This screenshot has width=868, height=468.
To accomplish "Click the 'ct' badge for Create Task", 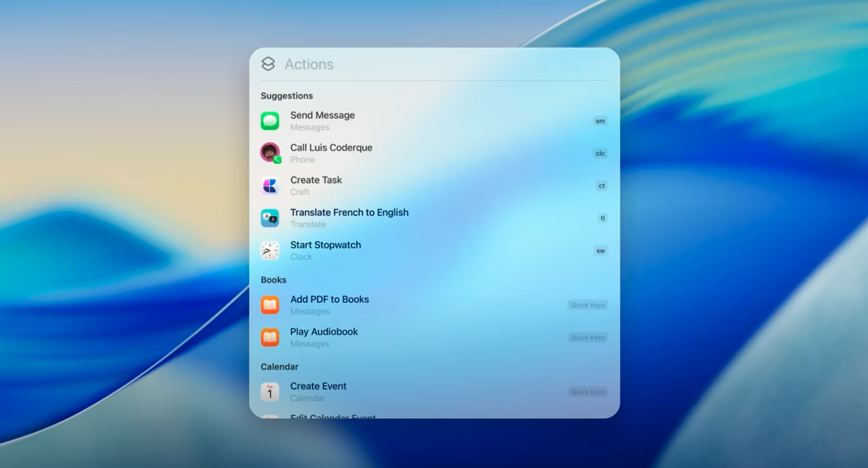I will click(x=601, y=186).
